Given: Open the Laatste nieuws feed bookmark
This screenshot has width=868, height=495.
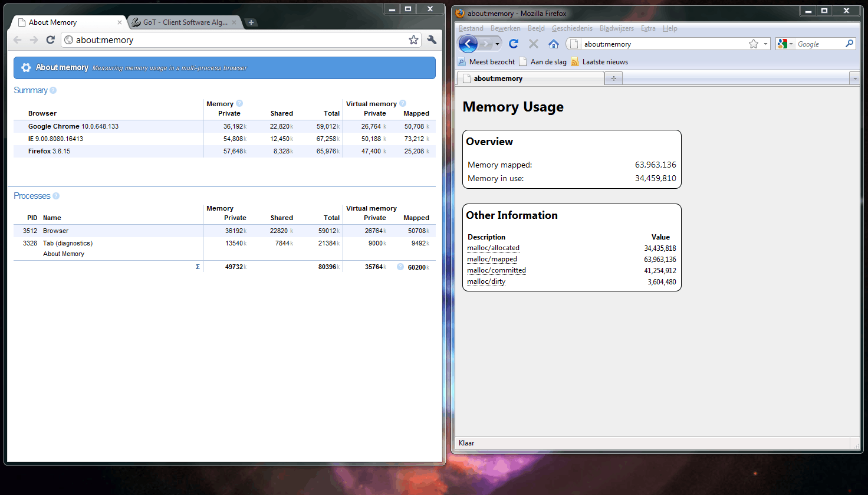Looking at the screenshot, I should pyautogui.click(x=600, y=62).
